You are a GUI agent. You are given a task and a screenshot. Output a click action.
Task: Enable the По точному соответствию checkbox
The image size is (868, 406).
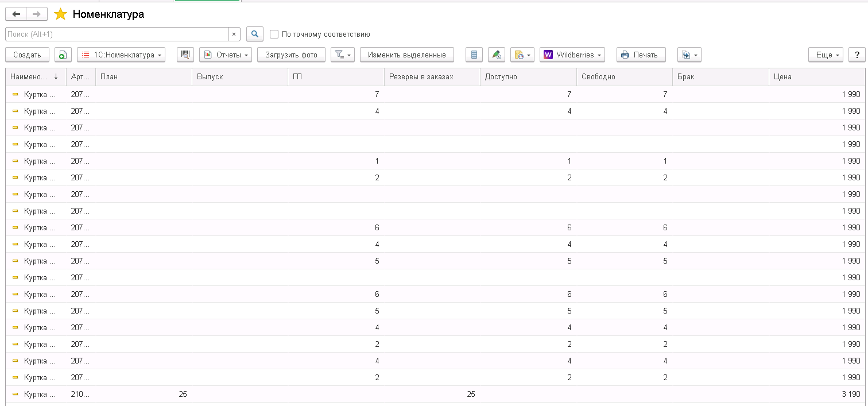[274, 34]
